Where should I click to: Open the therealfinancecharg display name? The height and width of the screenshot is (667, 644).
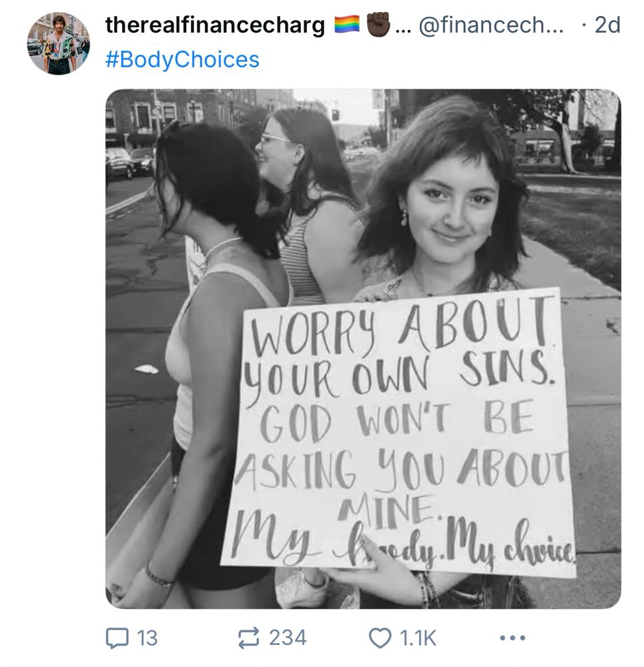coord(215,25)
